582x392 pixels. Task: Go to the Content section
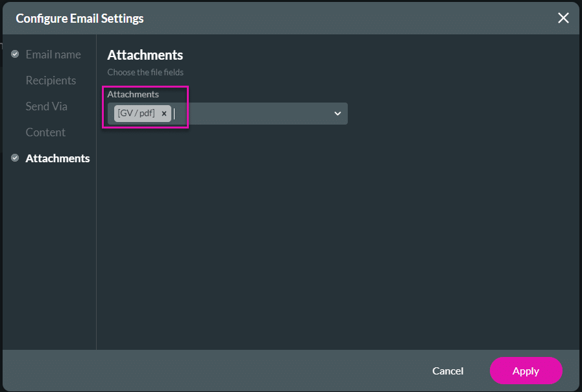coord(45,132)
